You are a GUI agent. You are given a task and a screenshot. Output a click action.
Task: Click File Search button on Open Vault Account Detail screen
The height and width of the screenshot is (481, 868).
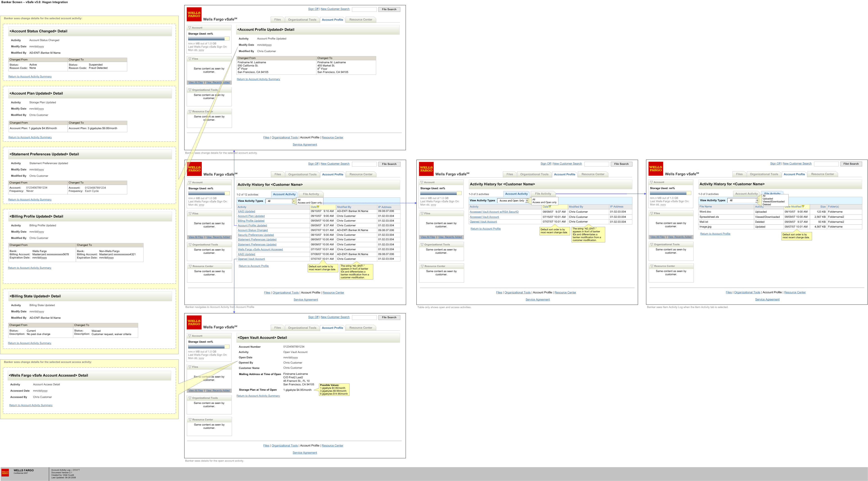pos(389,317)
